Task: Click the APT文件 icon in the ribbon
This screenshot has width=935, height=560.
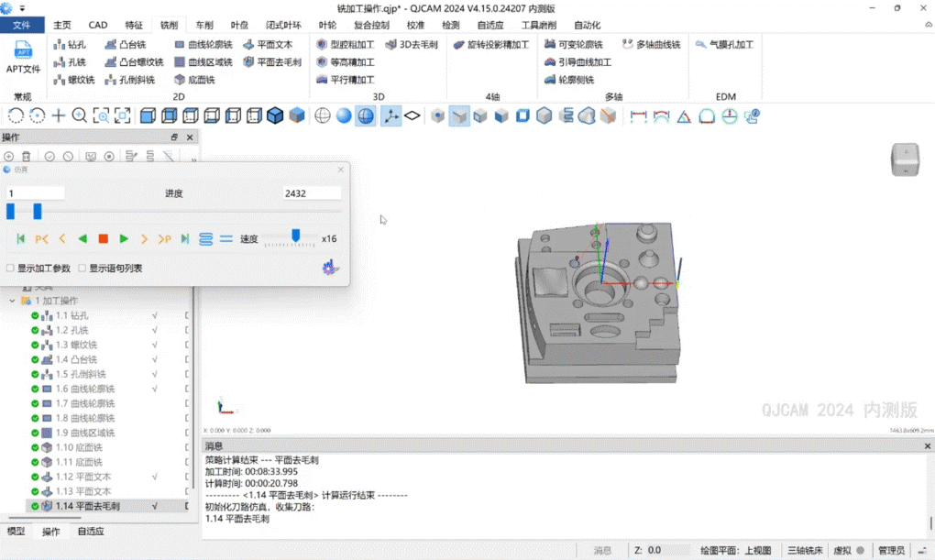Action: (23, 56)
